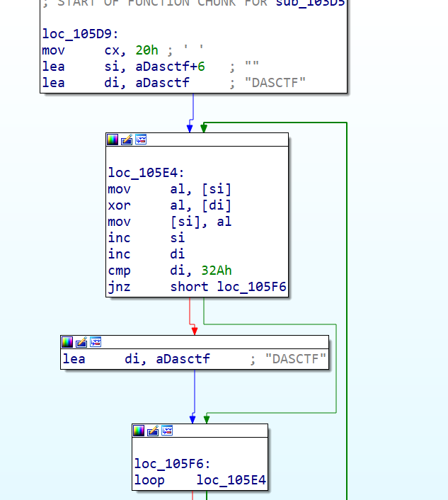448x500 pixels.
Task: Click 'inc si' instruction
Action: click(x=147, y=238)
